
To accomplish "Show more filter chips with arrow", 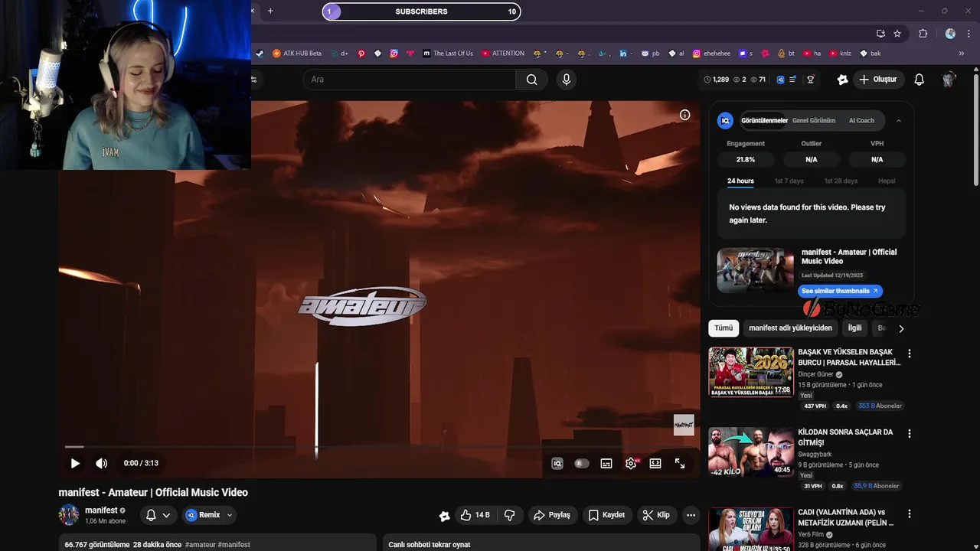I will click(901, 328).
